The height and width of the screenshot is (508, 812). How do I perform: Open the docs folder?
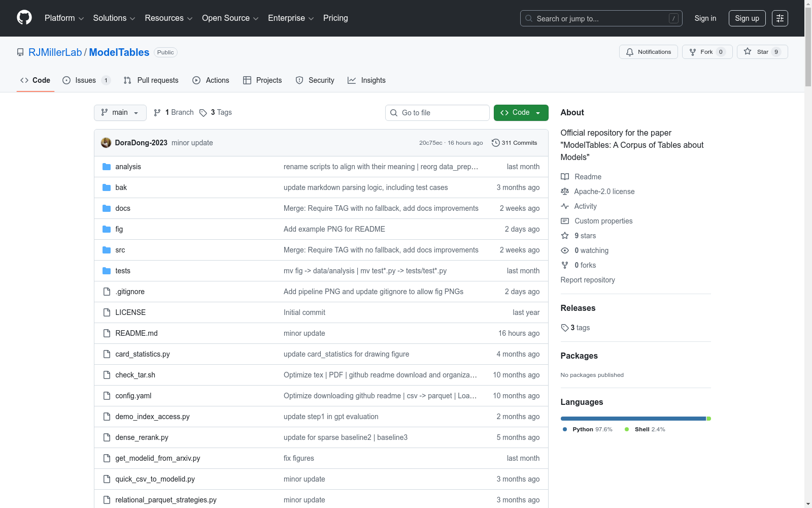(x=123, y=208)
